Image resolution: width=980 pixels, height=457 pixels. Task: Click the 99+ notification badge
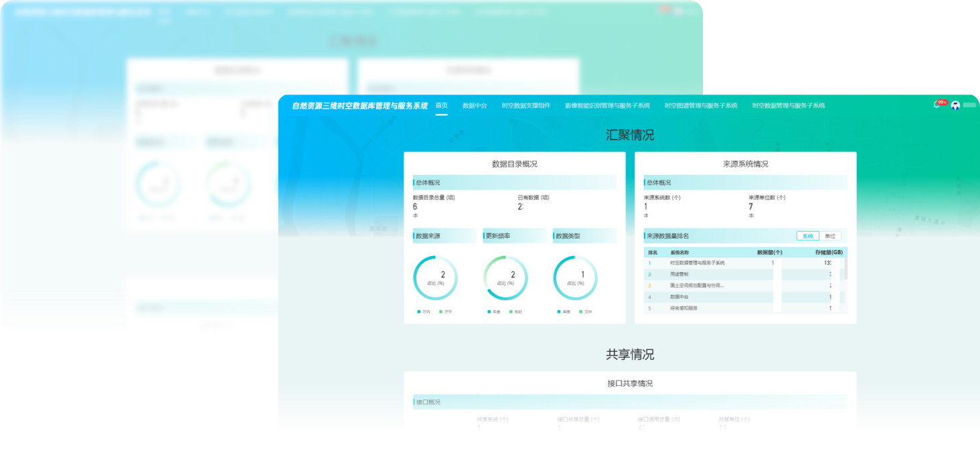[942, 103]
